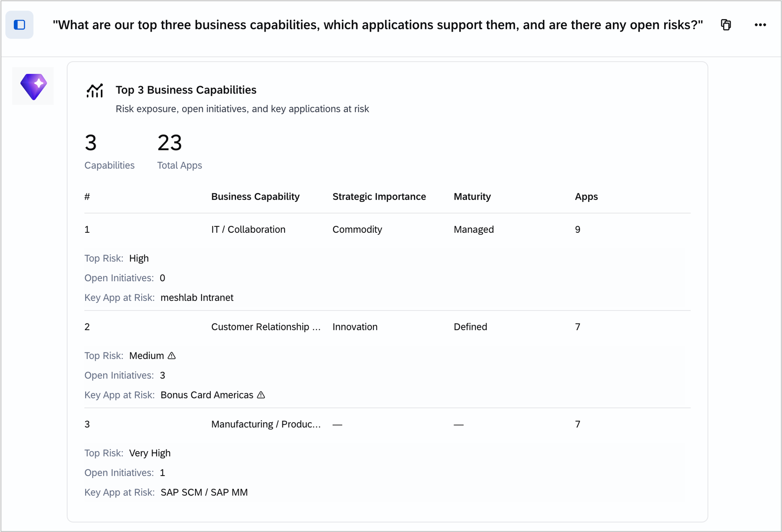Click the warning icon after Bonus Card Americas
782x532 pixels.
[261, 395]
